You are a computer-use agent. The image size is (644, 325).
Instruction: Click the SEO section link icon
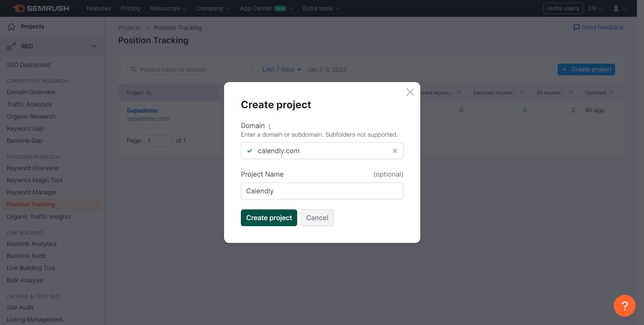[x=11, y=46]
